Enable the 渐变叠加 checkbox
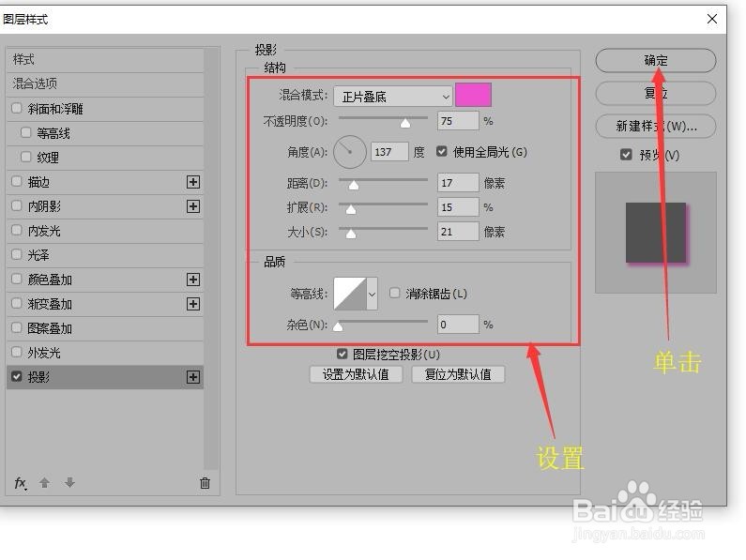 point(17,304)
